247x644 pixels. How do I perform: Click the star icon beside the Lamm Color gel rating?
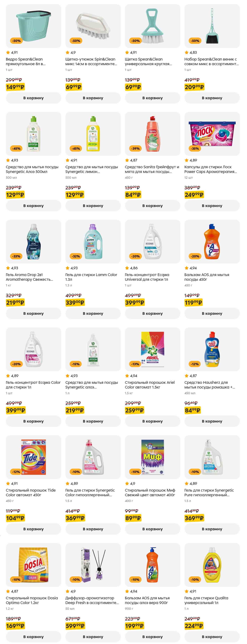coord(67,268)
